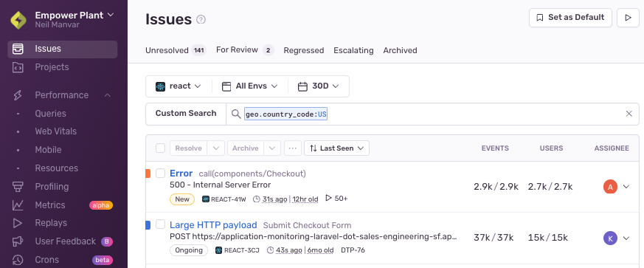
Task: Open the react project filter dropdown
Action: coord(179,86)
